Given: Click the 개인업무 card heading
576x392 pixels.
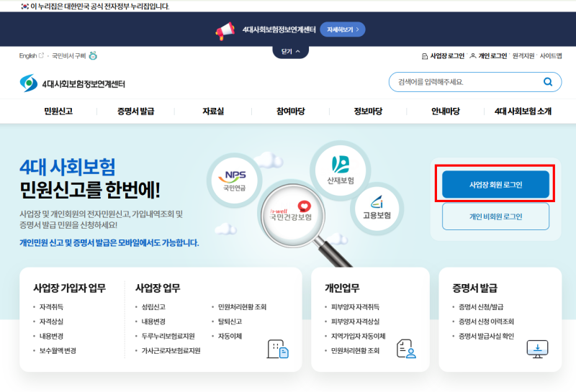Looking at the screenshot, I should coord(342,288).
